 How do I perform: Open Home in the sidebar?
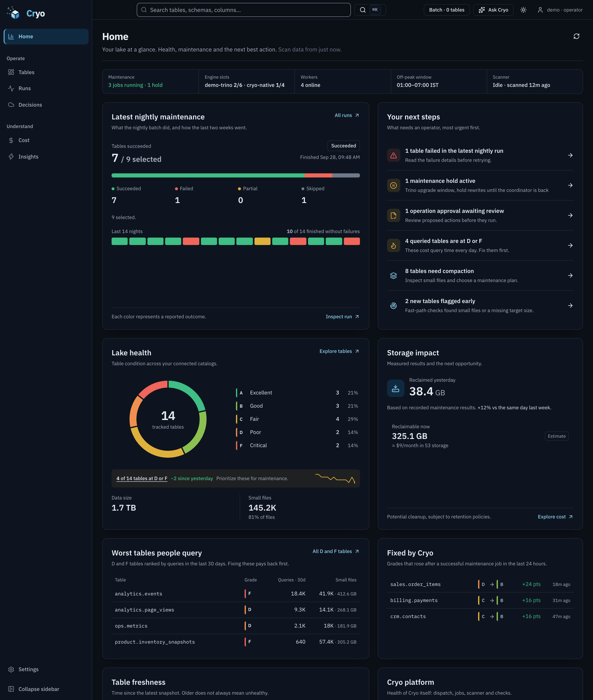46,37
